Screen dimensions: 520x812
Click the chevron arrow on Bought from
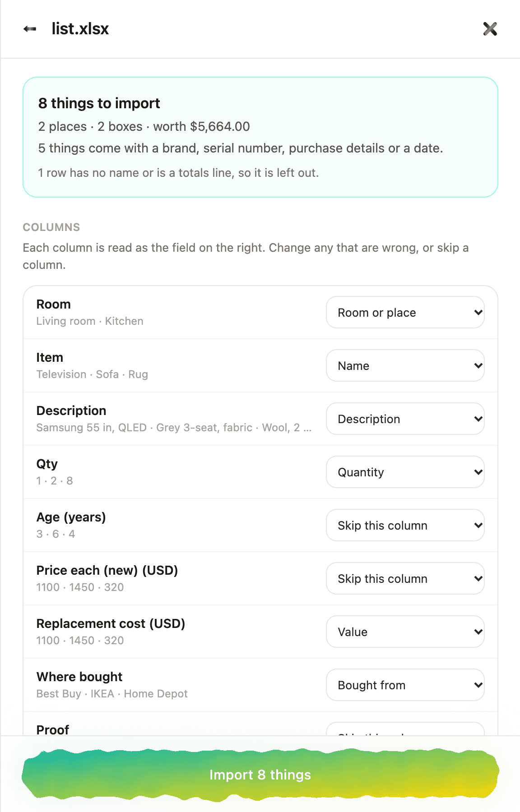pyautogui.click(x=478, y=685)
